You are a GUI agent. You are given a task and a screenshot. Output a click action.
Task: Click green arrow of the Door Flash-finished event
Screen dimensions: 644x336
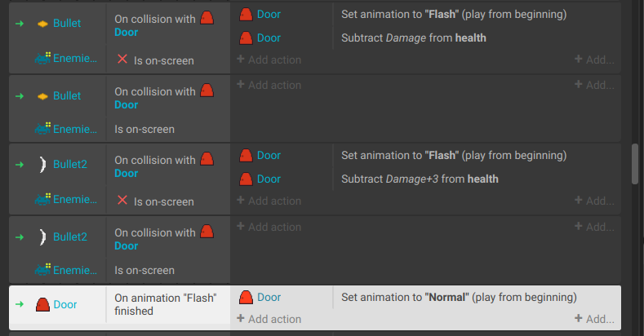coord(20,304)
